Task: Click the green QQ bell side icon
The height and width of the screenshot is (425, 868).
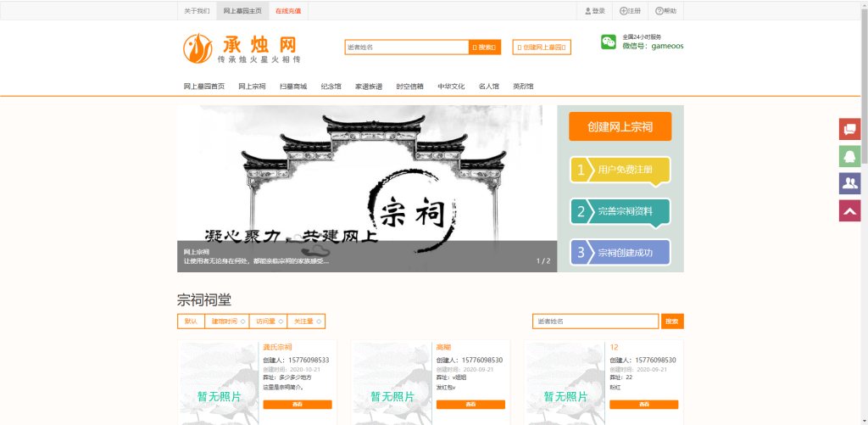Action: tap(849, 156)
